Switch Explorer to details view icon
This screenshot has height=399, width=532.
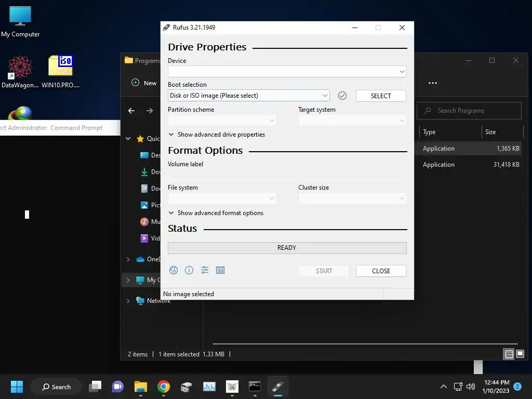(509, 354)
